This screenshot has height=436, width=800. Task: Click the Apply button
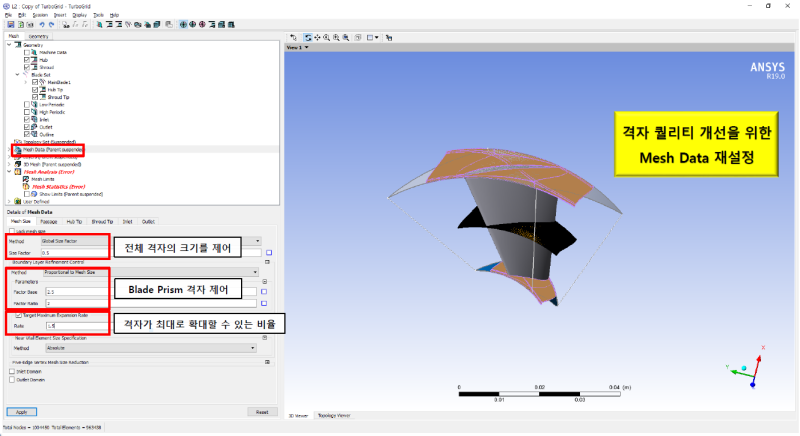point(21,412)
